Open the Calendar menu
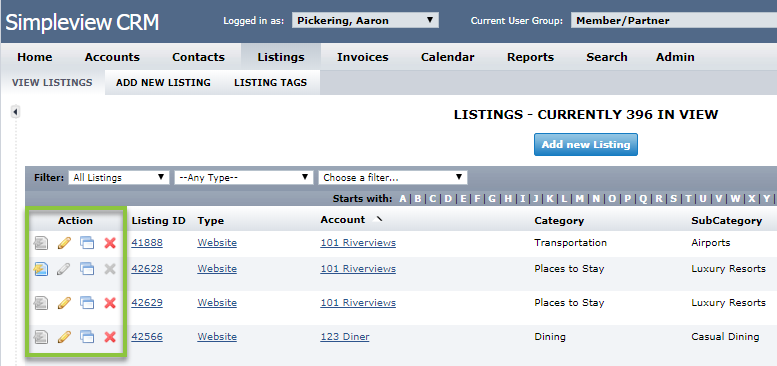 click(447, 57)
